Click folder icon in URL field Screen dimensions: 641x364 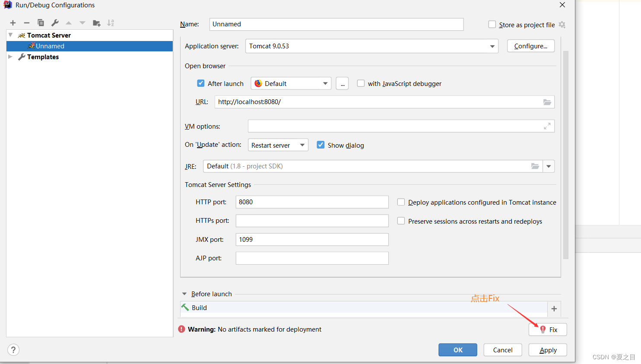click(x=547, y=102)
